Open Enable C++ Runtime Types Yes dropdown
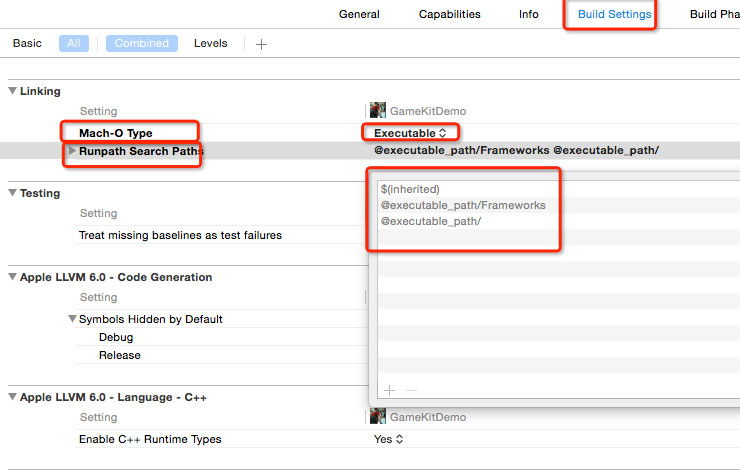 point(388,439)
